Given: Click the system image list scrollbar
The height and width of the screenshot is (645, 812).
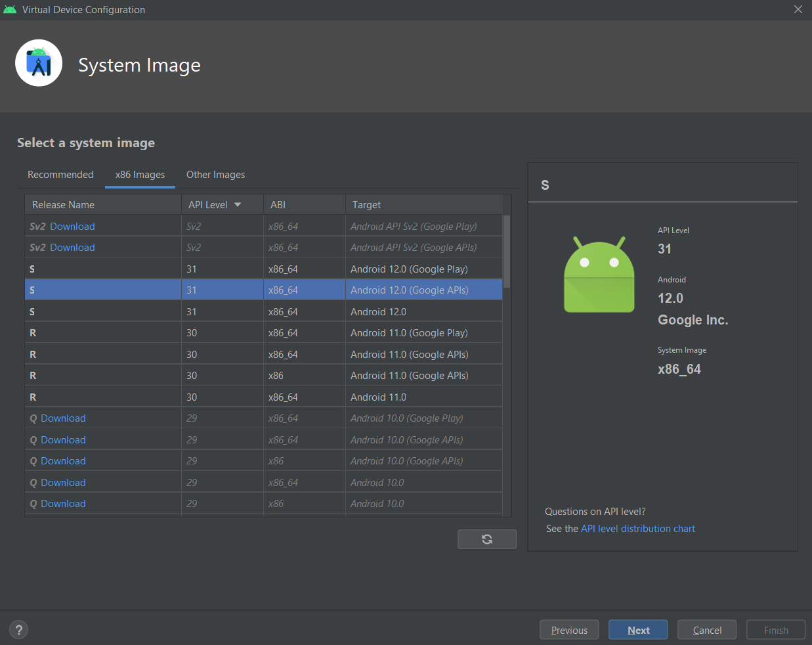Looking at the screenshot, I should click(x=507, y=252).
